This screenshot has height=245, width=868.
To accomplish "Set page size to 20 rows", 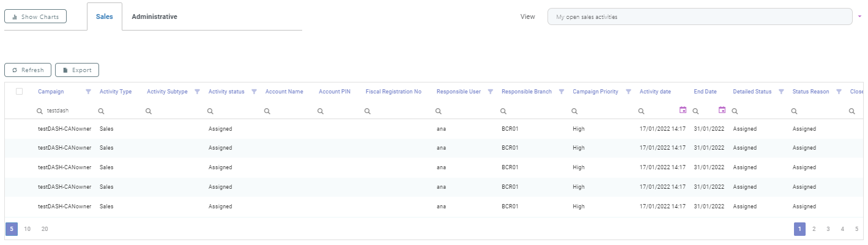I will click(45, 229).
